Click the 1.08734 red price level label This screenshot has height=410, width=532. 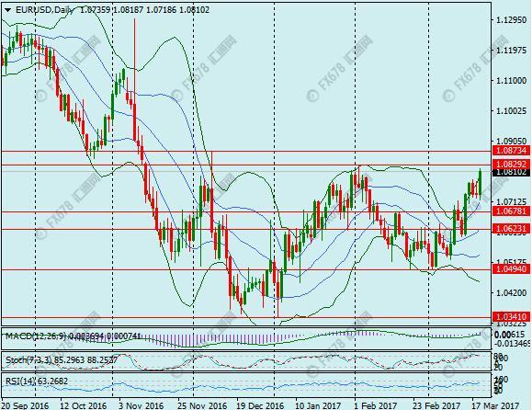(x=511, y=151)
